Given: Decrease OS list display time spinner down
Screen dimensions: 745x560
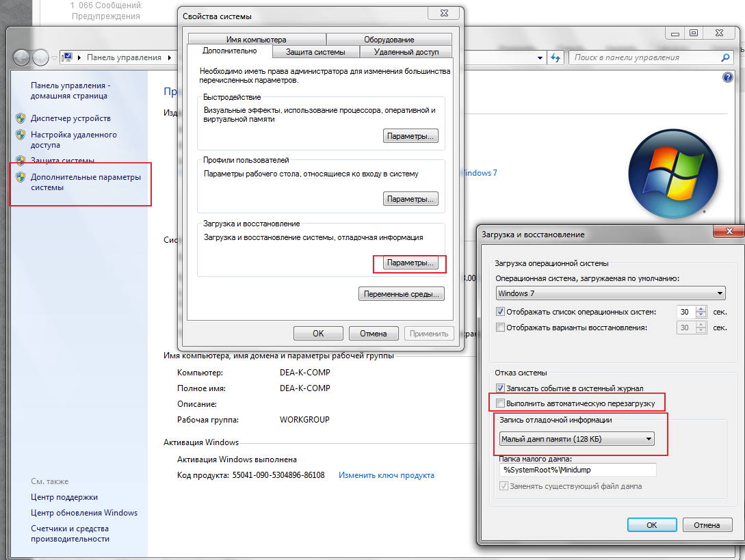Looking at the screenshot, I should pyautogui.click(x=701, y=315).
